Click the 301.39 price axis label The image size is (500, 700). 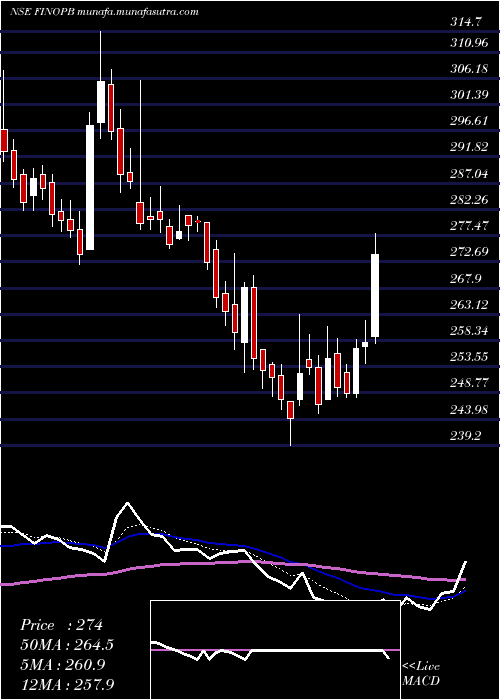tap(471, 95)
